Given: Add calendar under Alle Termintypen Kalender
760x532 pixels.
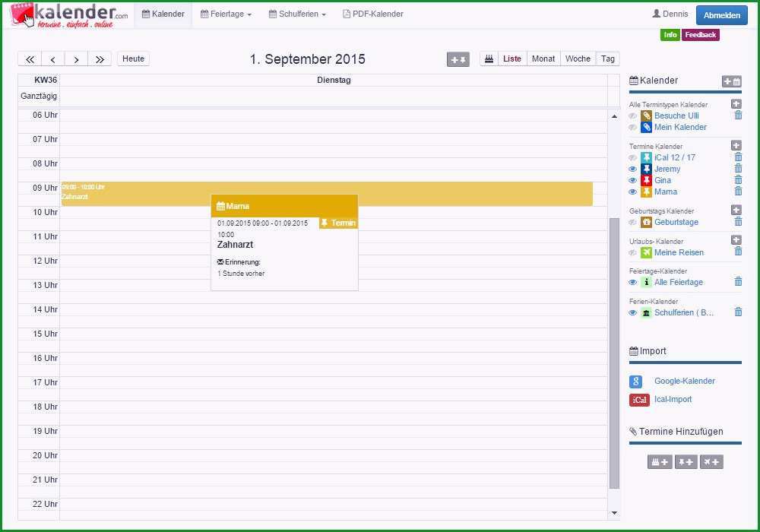Looking at the screenshot, I should point(736,103).
